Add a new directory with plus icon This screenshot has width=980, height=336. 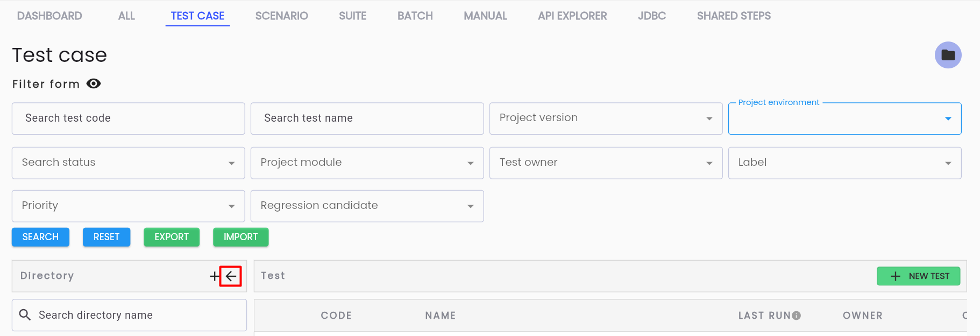point(215,276)
